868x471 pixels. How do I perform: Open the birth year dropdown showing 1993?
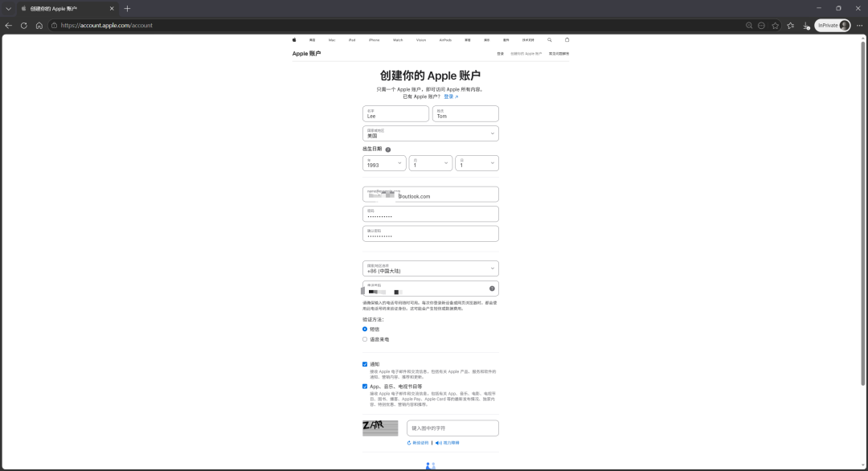[x=384, y=163]
